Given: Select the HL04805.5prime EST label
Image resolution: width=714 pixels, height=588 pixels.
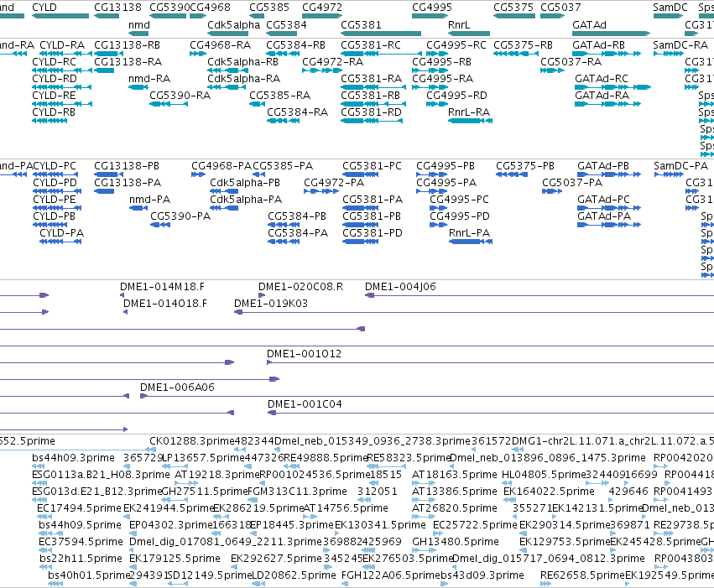Looking at the screenshot, I should pos(543,475).
